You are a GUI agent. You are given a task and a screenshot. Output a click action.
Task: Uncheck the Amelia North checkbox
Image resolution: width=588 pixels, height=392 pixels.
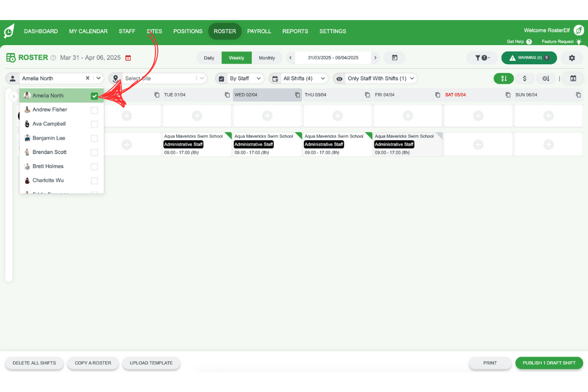point(95,96)
